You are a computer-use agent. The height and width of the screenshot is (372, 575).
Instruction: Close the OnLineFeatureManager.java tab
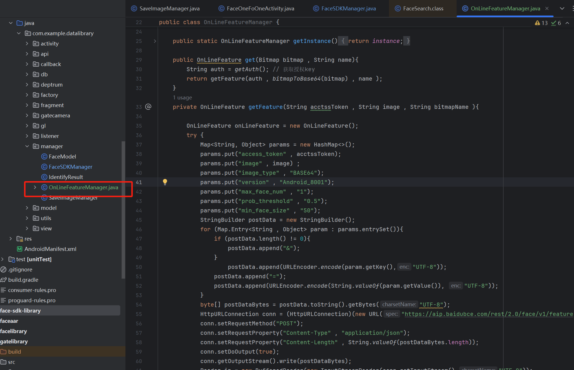(x=547, y=8)
